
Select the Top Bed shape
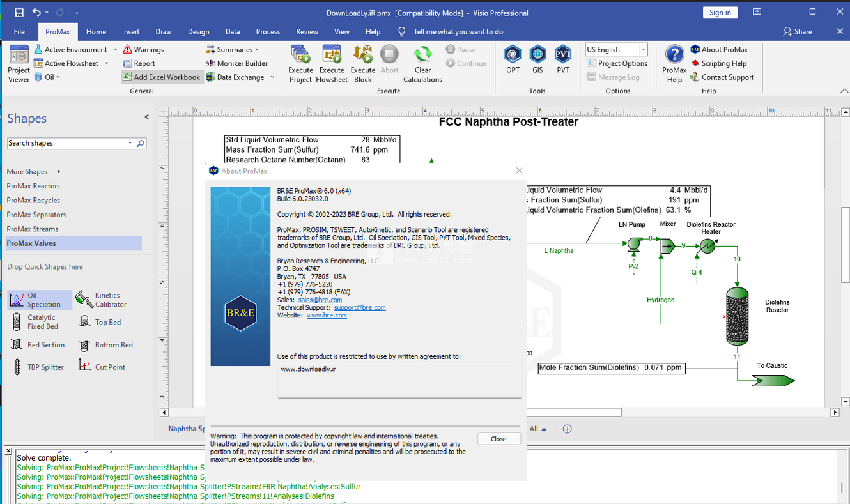(101, 322)
